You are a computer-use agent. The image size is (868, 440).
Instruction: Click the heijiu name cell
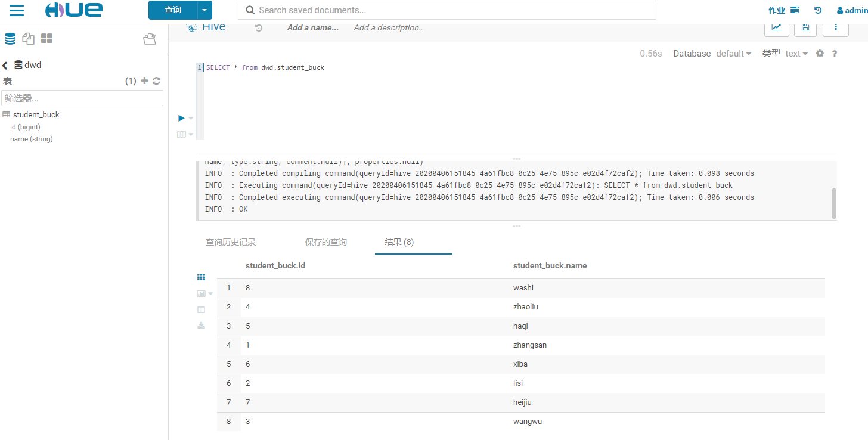[x=523, y=402]
